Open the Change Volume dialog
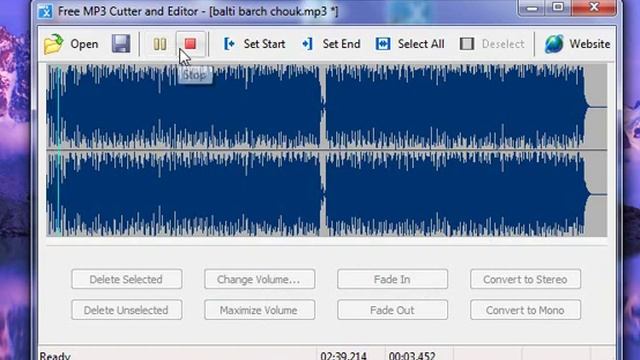Image resolution: width=640 pixels, height=360 pixels. (x=260, y=279)
